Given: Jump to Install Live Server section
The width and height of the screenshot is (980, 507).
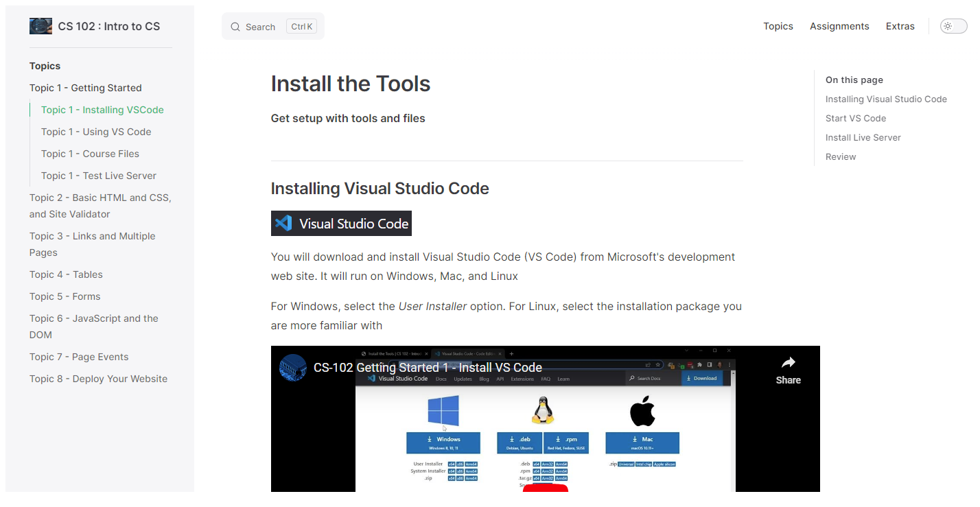Looking at the screenshot, I should click(863, 137).
